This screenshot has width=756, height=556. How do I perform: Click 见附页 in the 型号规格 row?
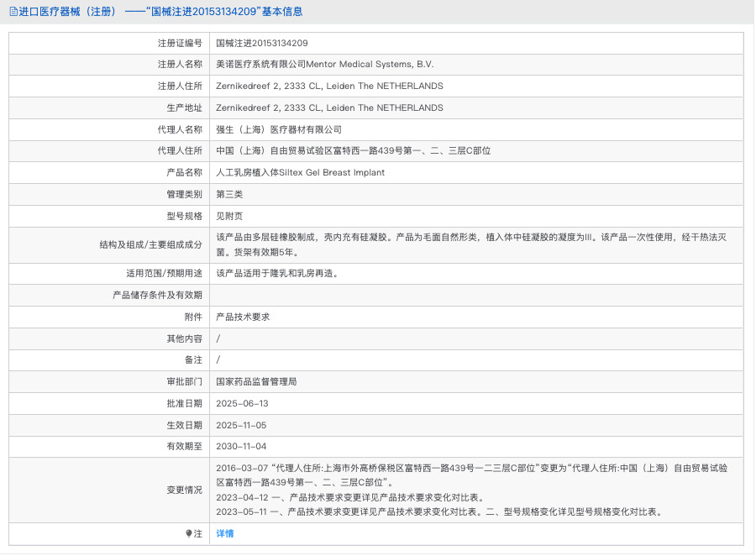[229, 216]
